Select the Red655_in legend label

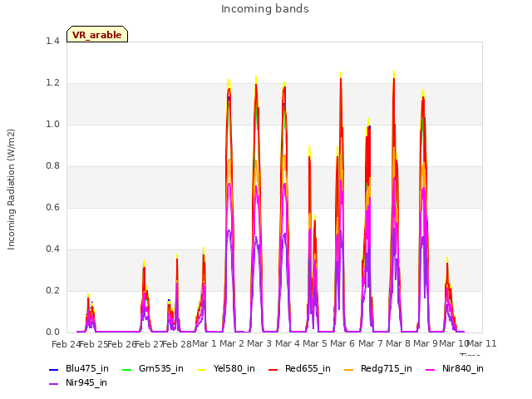click(x=308, y=369)
